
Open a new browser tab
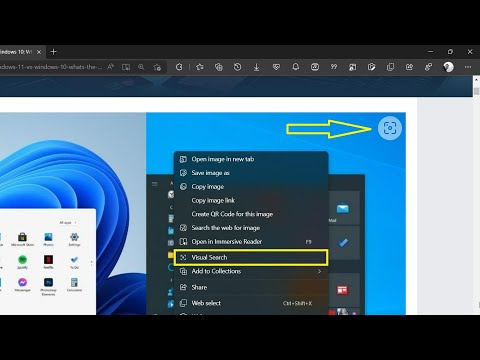(x=53, y=52)
